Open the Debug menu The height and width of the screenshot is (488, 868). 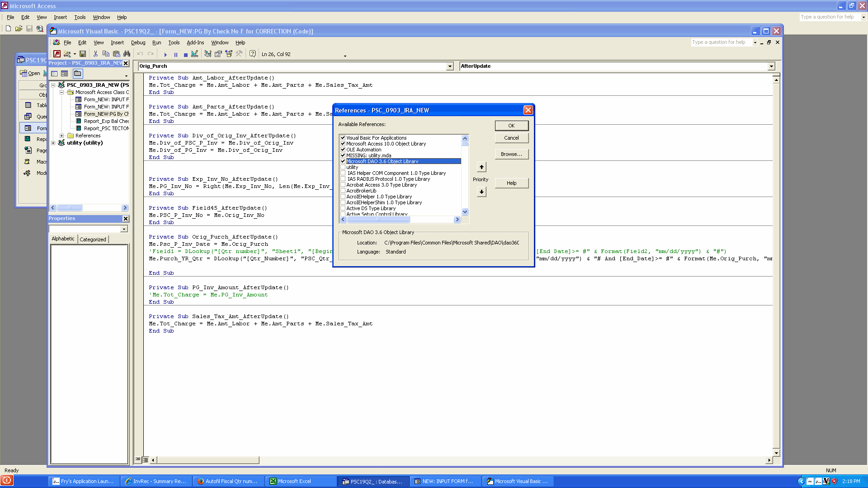click(138, 42)
